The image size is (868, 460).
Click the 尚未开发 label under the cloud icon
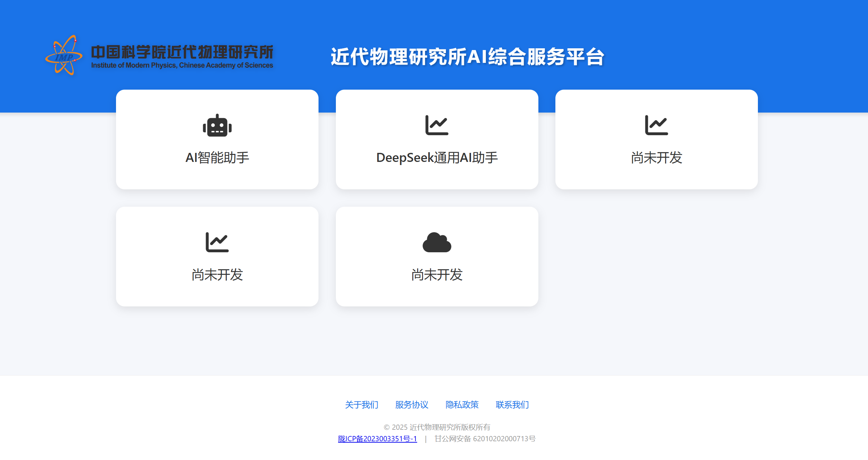point(437,275)
